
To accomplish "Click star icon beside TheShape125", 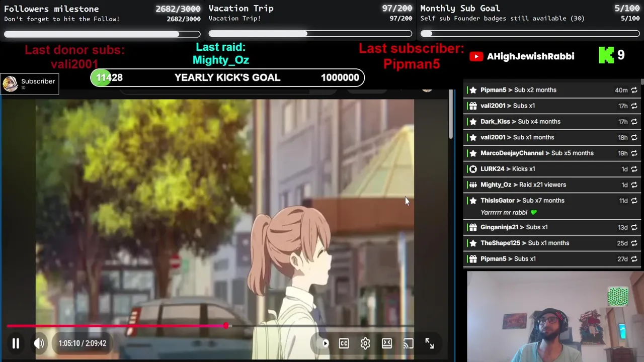I will 473,243.
